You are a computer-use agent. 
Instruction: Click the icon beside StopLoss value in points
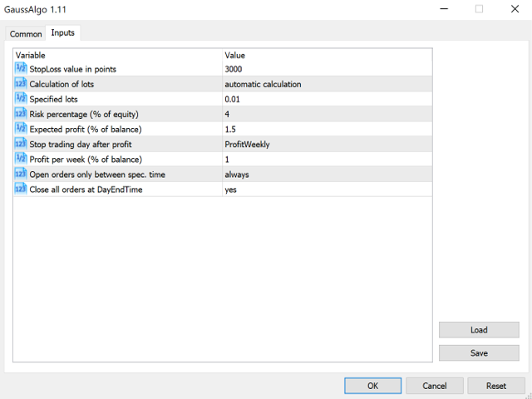pyautogui.click(x=21, y=69)
